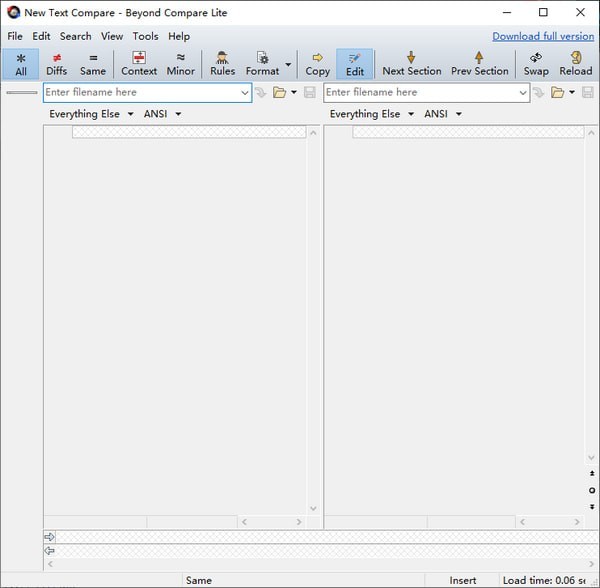Open the Search menu

pyautogui.click(x=75, y=36)
